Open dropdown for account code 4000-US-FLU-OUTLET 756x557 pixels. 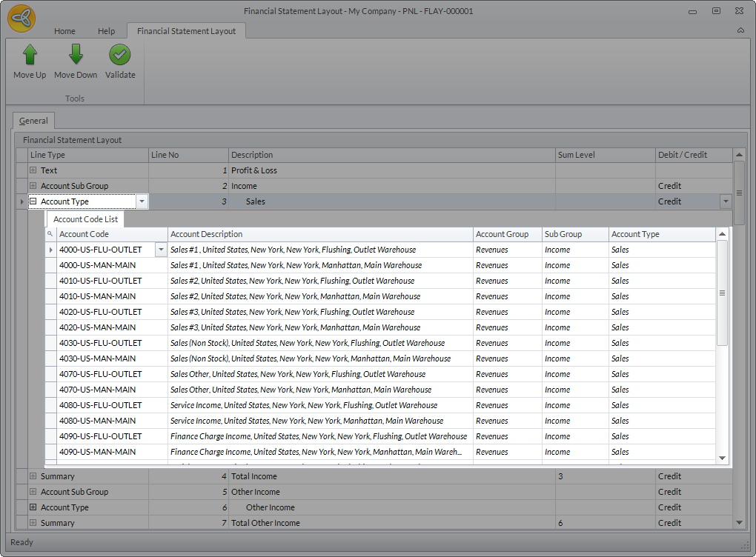click(161, 250)
